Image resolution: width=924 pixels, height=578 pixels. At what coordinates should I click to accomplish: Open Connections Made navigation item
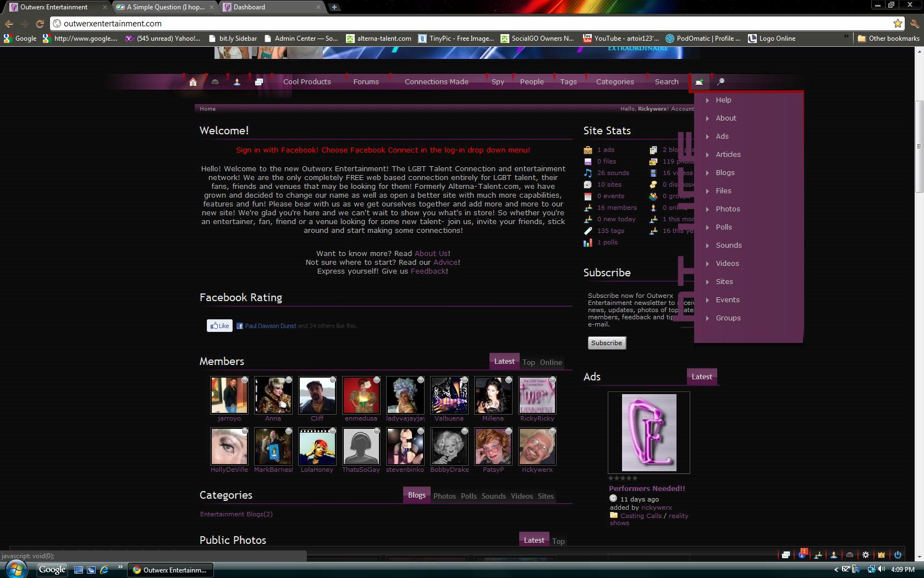pos(437,82)
